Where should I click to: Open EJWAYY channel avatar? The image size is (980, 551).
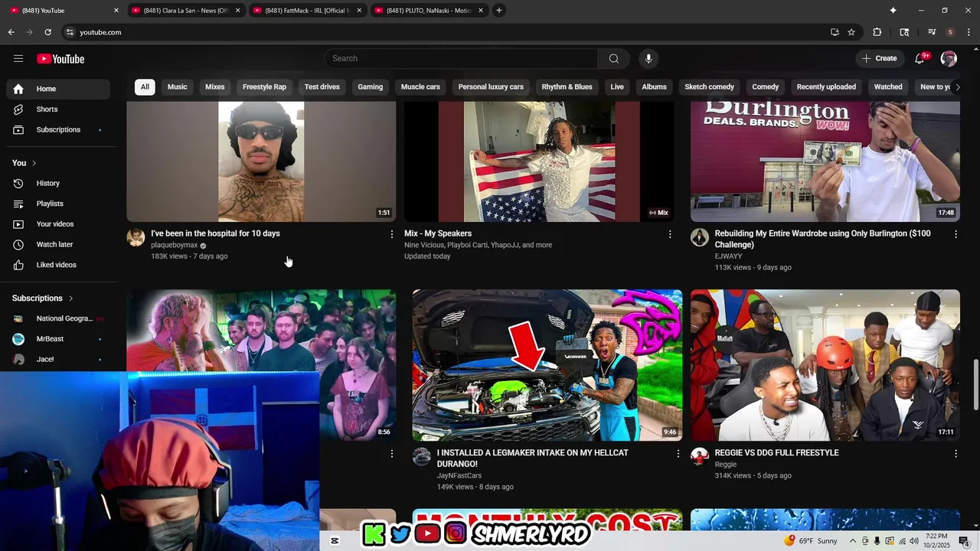pyautogui.click(x=700, y=237)
